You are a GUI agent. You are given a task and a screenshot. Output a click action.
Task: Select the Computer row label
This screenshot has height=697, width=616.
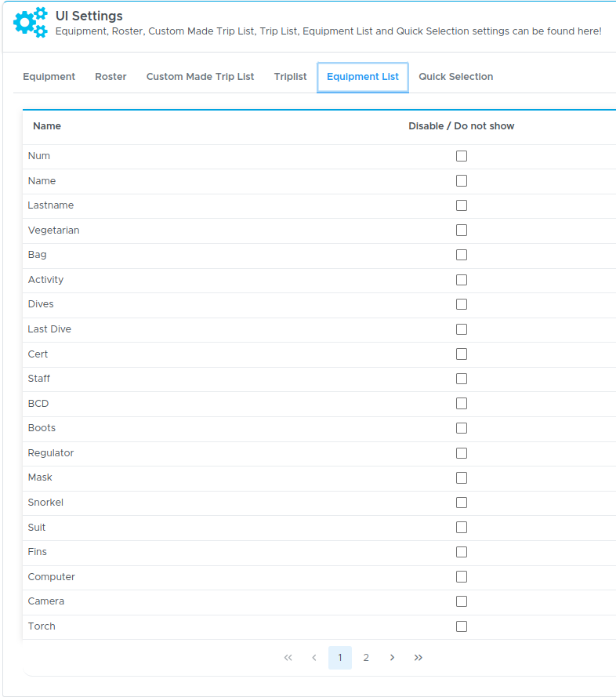(51, 576)
